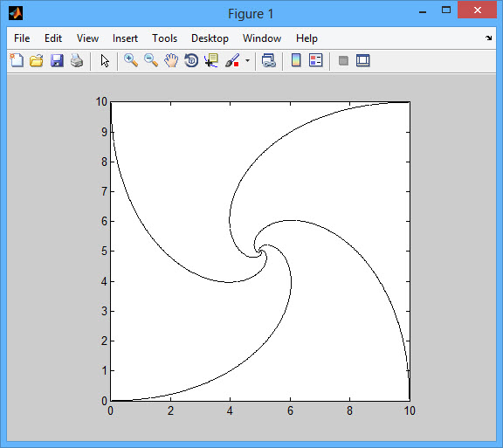The width and height of the screenshot is (503, 448).
Task: Open the Desktop menu
Action: coord(210,38)
